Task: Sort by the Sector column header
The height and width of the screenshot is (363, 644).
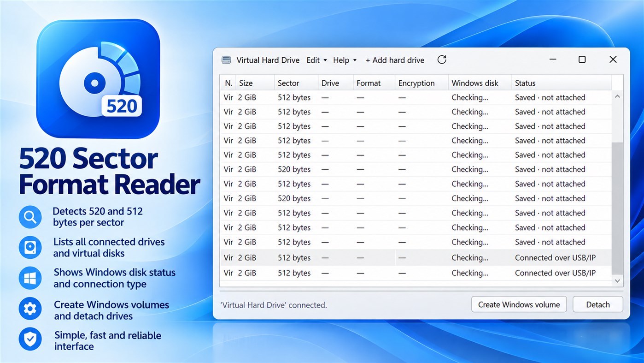Action: click(296, 83)
